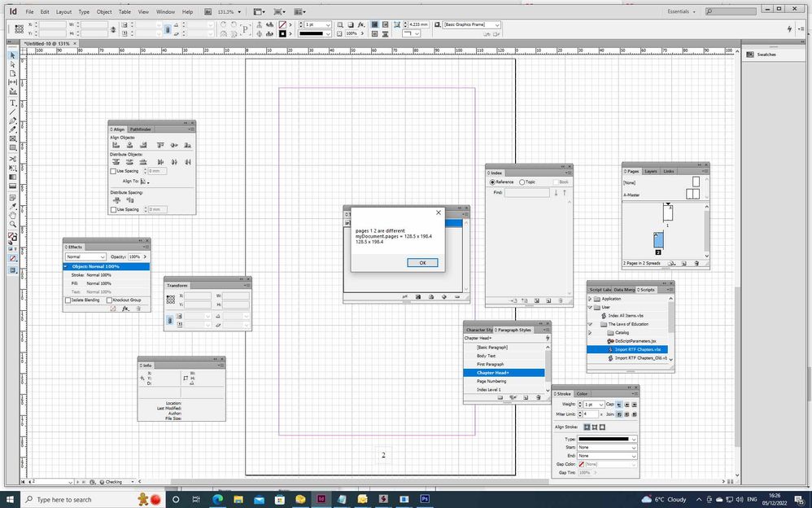Open the blending mode Normal dropdown
The width and height of the screenshot is (812, 508).
85,256
